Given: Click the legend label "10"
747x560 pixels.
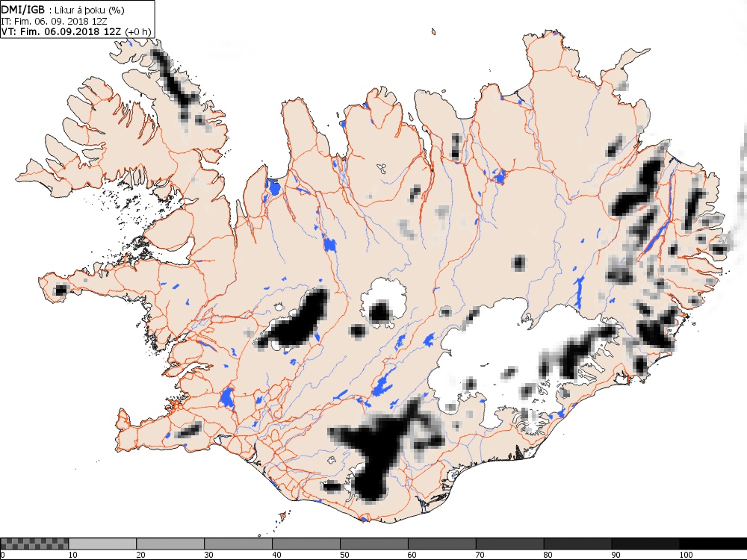Looking at the screenshot, I should coord(73,555).
